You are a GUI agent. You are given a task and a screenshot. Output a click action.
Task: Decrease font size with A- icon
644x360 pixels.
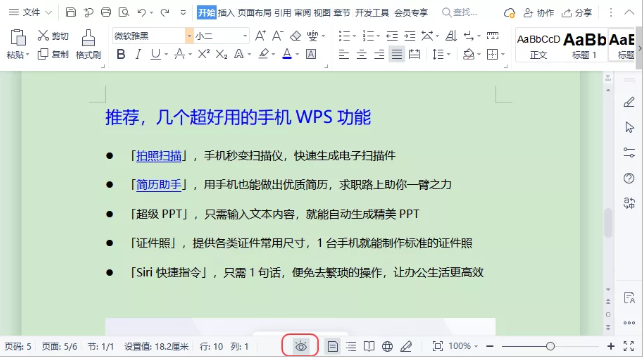tap(278, 36)
